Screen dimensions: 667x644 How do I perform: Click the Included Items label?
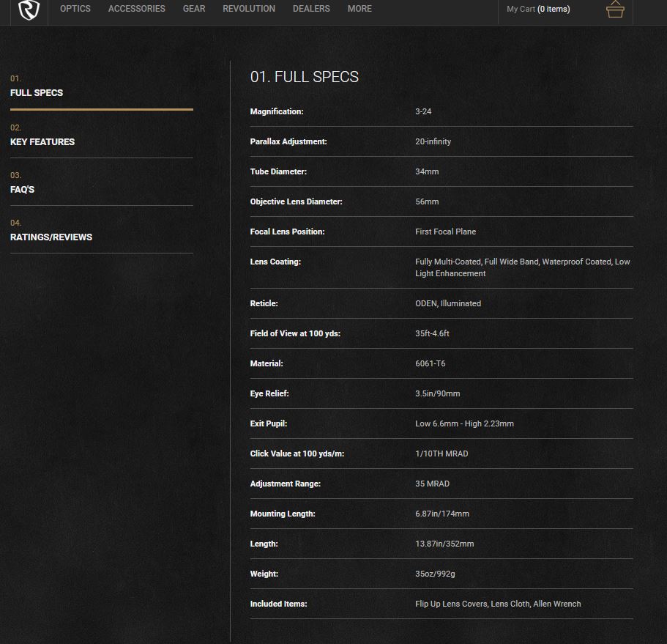[x=278, y=604]
